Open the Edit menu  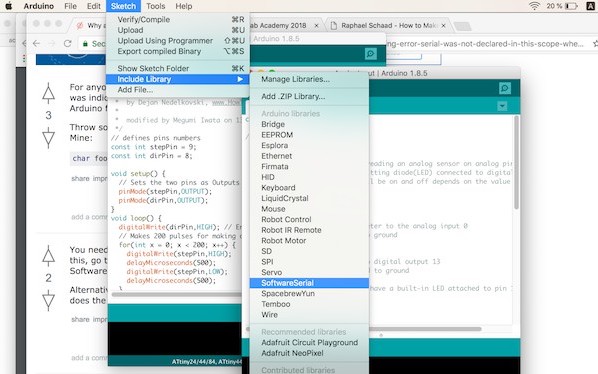click(93, 6)
